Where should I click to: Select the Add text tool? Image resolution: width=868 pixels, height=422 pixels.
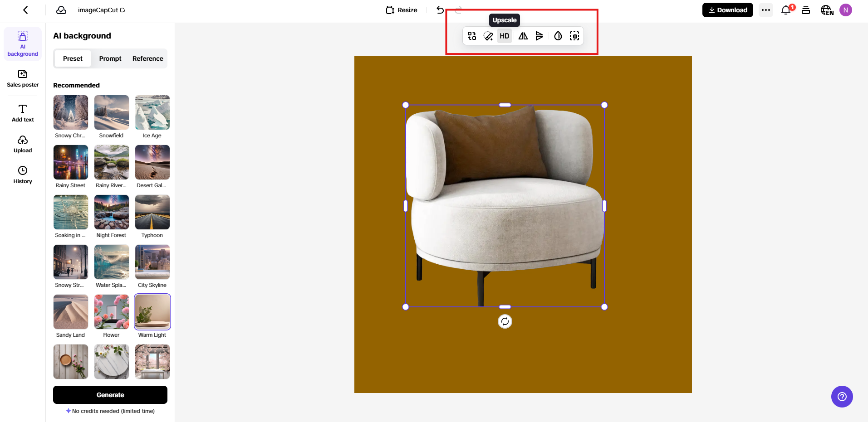click(x=22, y=113)
